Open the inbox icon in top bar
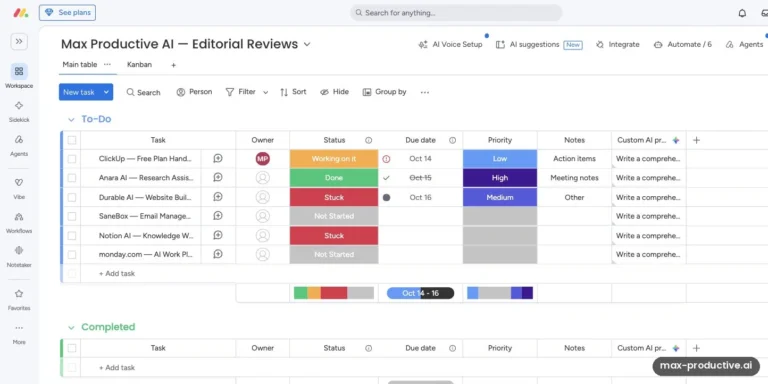The image size is (768, 384). (765, 13)
